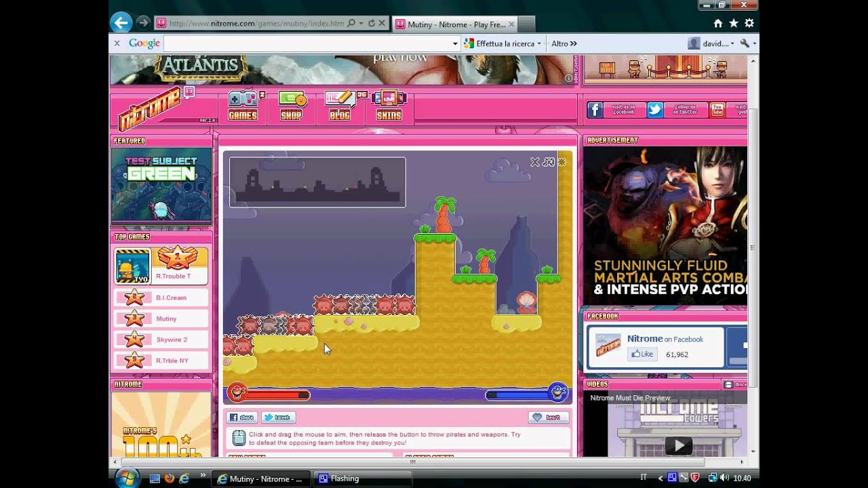This screenshot has width=868, height=488.
Task: Click the Nitrome logo
Action: pos(151,108)
